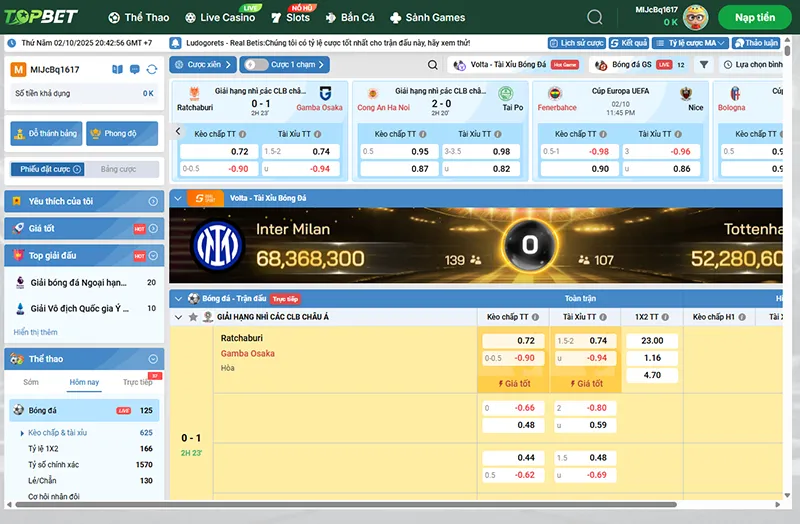Click the Nạp tiền button
The width and height of the screenshot is (800, 524).
[755, 17]
